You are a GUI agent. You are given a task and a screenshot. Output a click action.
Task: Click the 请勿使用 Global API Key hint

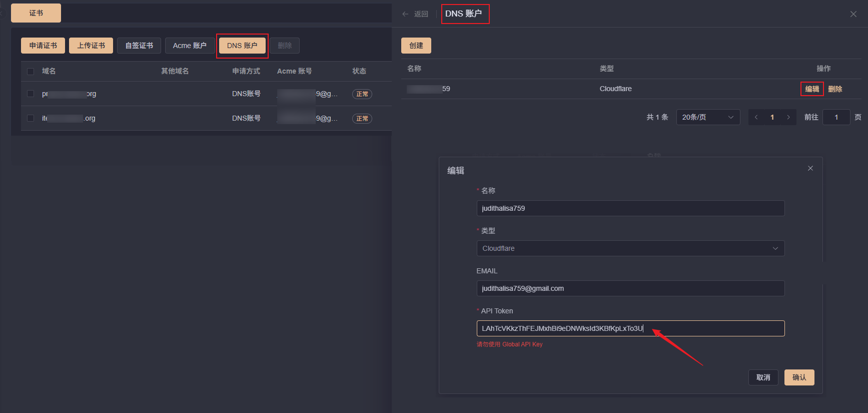click(x=509, y=344)
